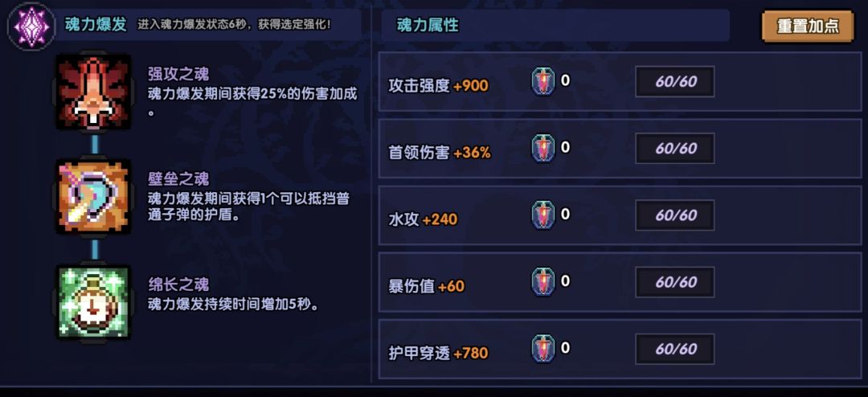868x397 pixels.
Task: Open the 魂力属性 header tab
Action: point(428,26)
